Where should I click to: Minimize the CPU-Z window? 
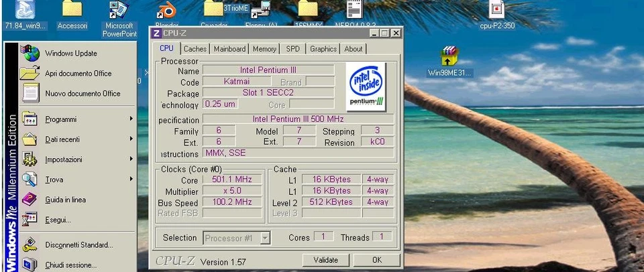click(374, 33)
